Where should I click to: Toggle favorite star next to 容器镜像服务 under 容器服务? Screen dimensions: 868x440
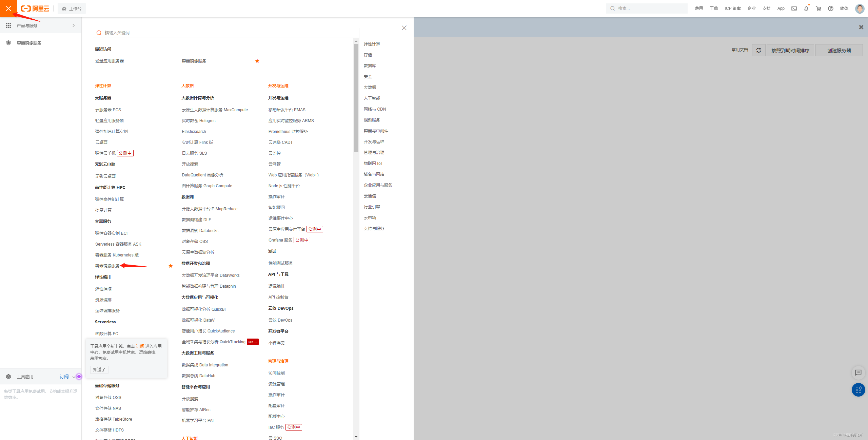click(x=171, y=266)
